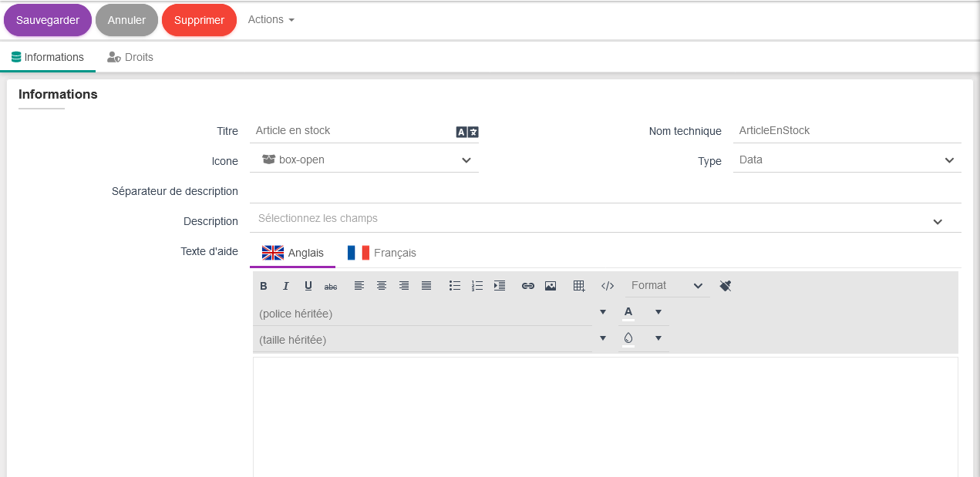Expand the Type dropdown showing Data

click(x=847, y=160)
